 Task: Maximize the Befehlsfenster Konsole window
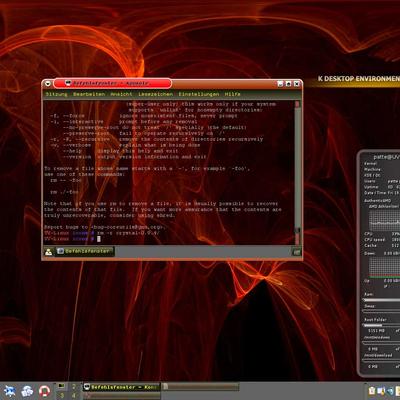[x=288, y=84]
